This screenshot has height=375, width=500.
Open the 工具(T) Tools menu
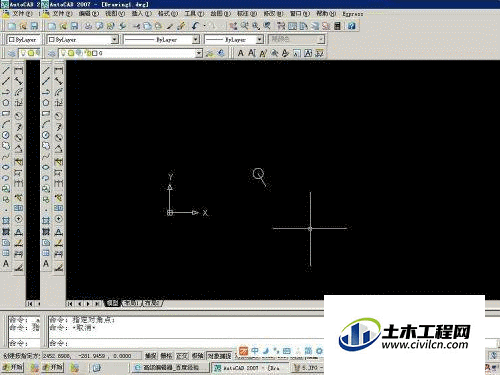click(x=194, y=14)
